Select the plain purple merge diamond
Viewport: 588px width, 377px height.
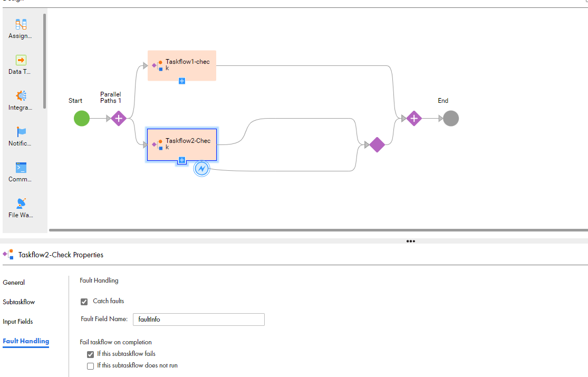[x=377, y=145]
